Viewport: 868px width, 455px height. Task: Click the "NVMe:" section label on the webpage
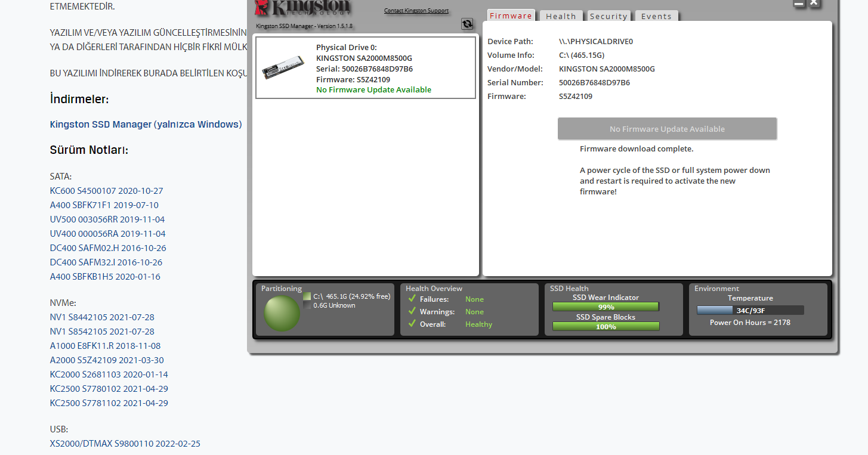[x=63, y=303]
